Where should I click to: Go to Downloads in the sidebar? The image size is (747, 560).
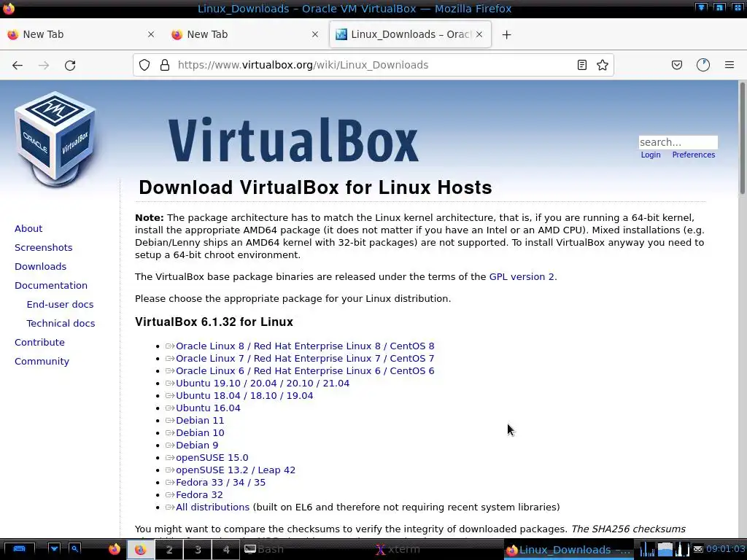[x=41, y=267]
